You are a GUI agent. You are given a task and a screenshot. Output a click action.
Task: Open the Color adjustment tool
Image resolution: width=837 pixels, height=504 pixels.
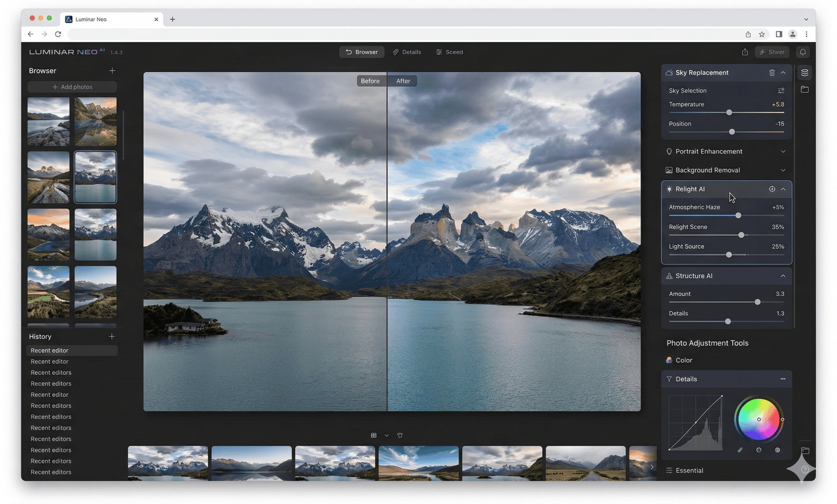[679, 360]
